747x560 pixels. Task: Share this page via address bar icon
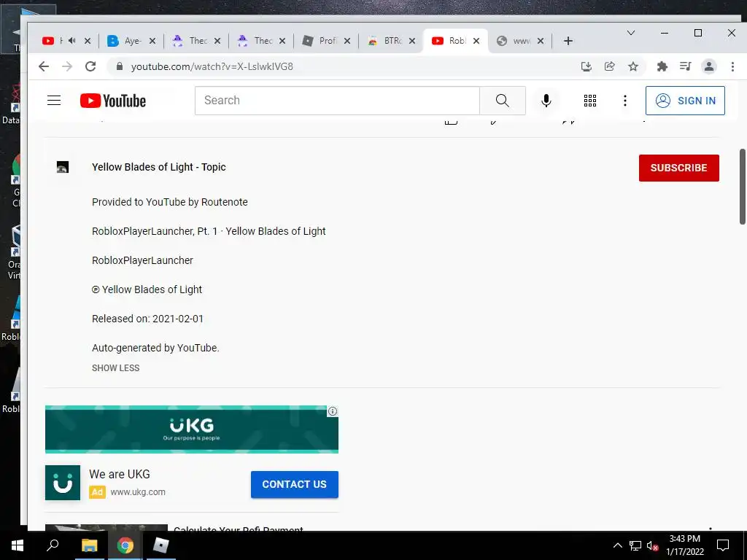609,66
